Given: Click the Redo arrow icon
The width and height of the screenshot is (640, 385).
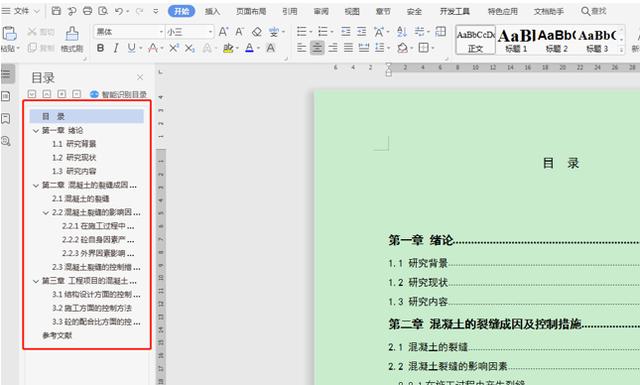Looking at the screenshot, I should coord(139,11).
